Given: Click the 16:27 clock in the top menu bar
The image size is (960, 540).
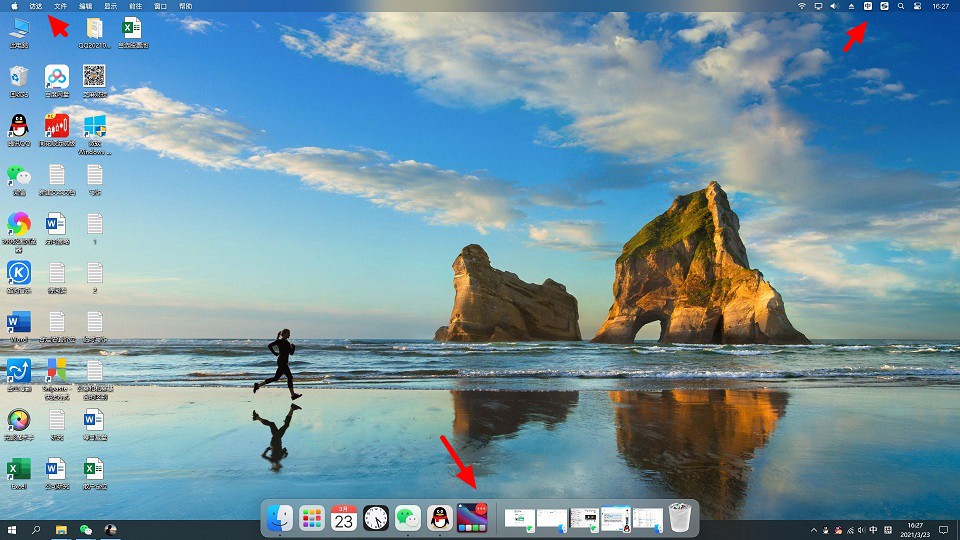Looking at the screenshot, I should [x=941, y=6].
